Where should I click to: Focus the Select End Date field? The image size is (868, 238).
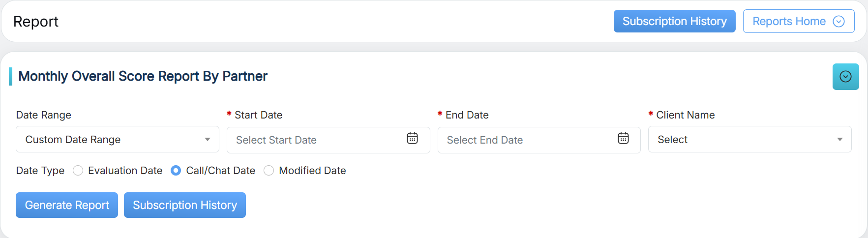526,140
